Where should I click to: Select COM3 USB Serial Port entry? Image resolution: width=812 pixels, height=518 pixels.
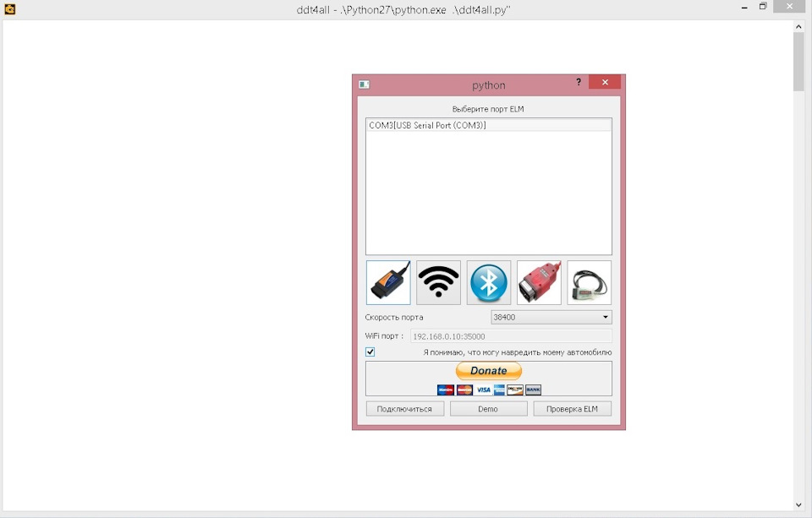tap(488, 125)
